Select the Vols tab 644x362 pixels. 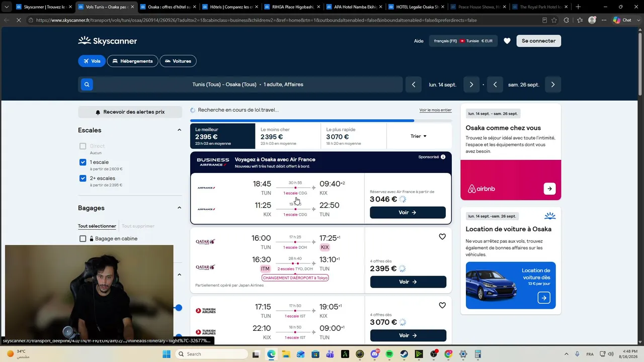[x=92, y=61]
